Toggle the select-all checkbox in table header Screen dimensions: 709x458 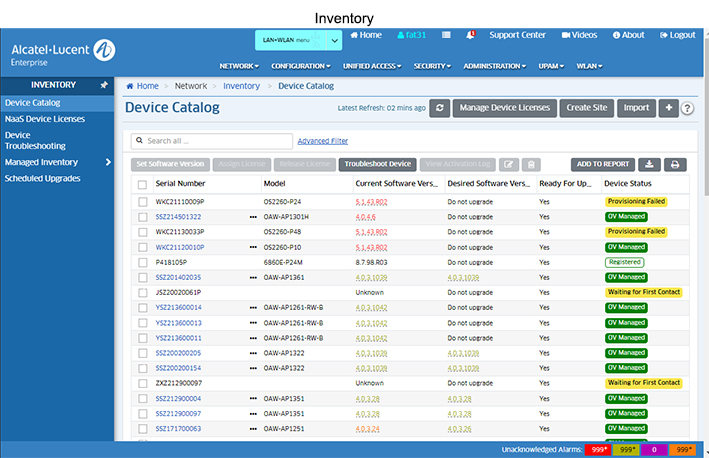tap(142, 184)
